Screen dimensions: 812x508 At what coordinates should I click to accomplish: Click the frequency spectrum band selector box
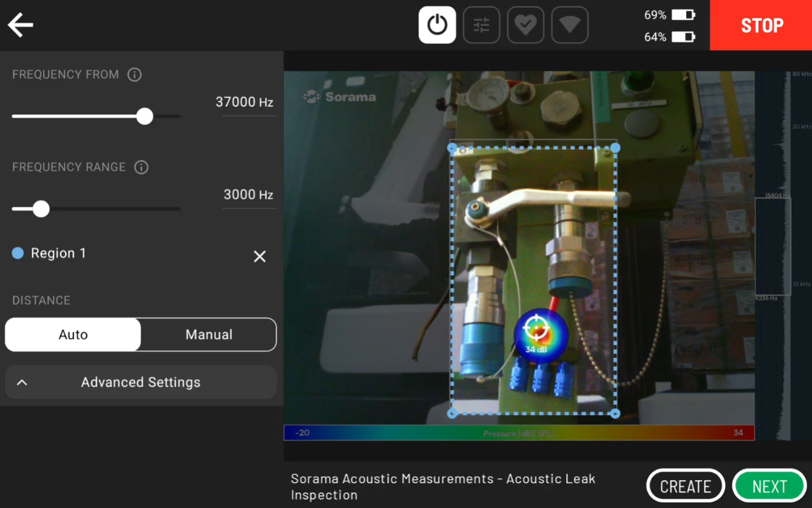[x=773, y=246]
